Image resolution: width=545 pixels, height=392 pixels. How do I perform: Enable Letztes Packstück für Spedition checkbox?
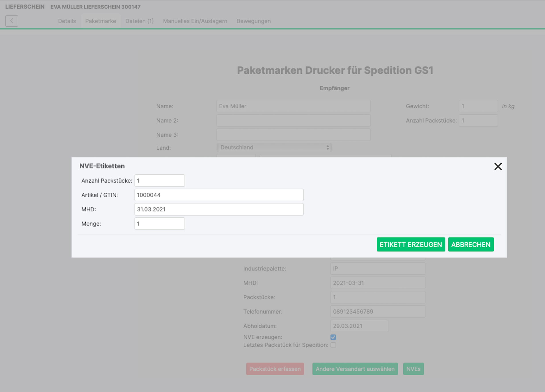(333, 345)
